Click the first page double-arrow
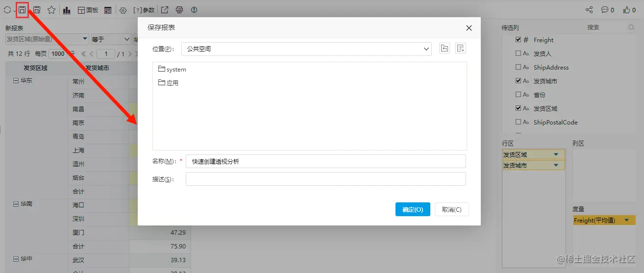 83,54
